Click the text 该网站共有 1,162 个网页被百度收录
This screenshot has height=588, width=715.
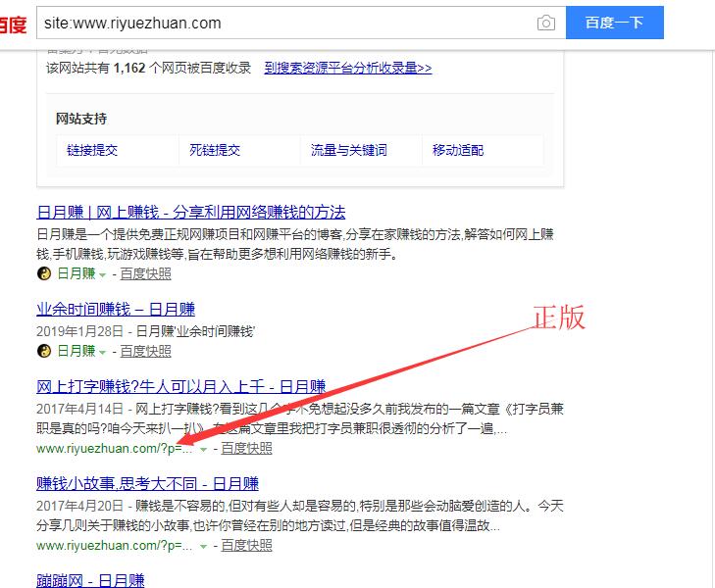pos(149,68)
